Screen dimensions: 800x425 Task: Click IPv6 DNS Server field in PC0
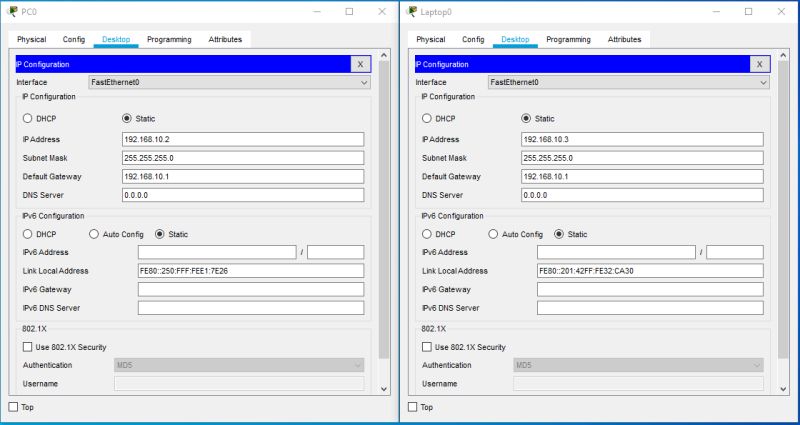coord(251,308)
